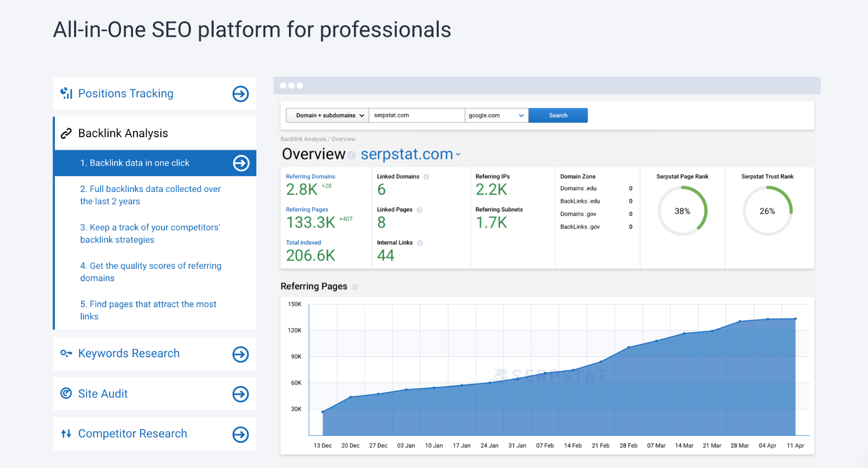Screen dimensions: 868x468
Task: Click the 206.6K total indexed value
Action: [x=310, y=256]
